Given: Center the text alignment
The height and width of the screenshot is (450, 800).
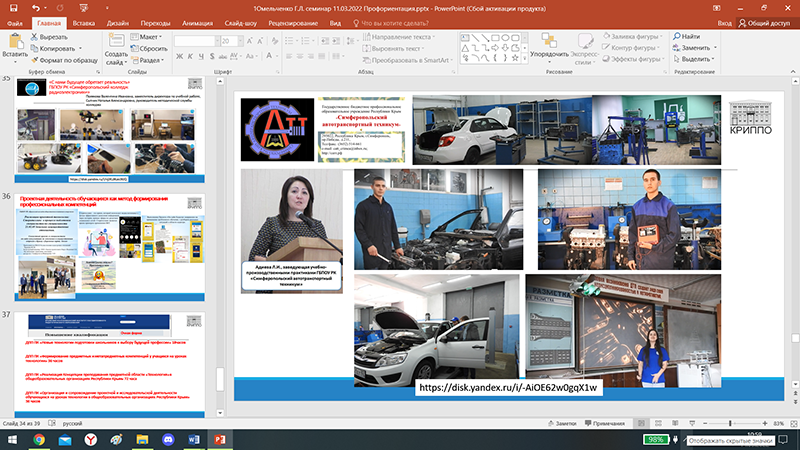Looking at the screenshot, I should 299,56.
